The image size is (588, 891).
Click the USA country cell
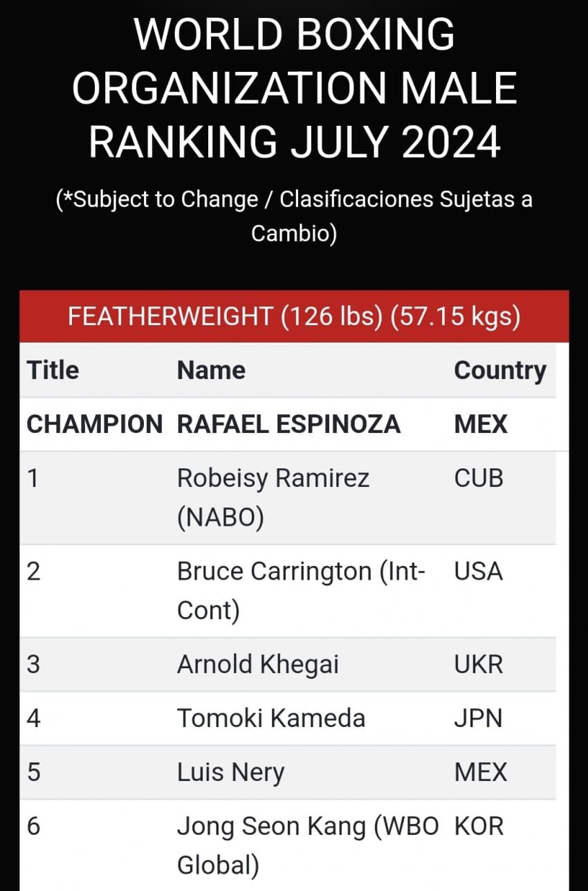[x=479, y=571]
